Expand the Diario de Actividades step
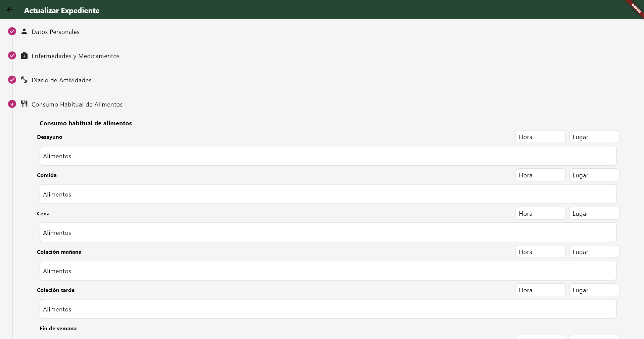644x339 pixels. click(61, 80)
